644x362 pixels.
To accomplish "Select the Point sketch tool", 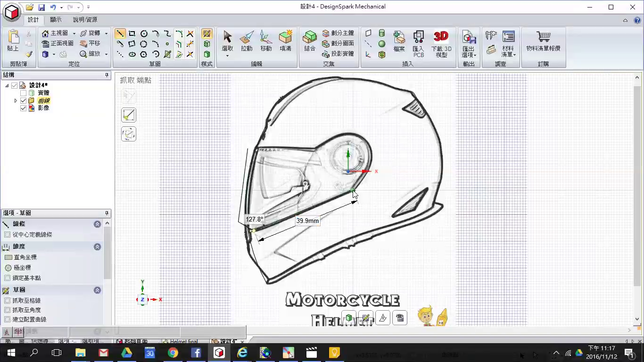I will pyautogui.click(x=167, y=44).
